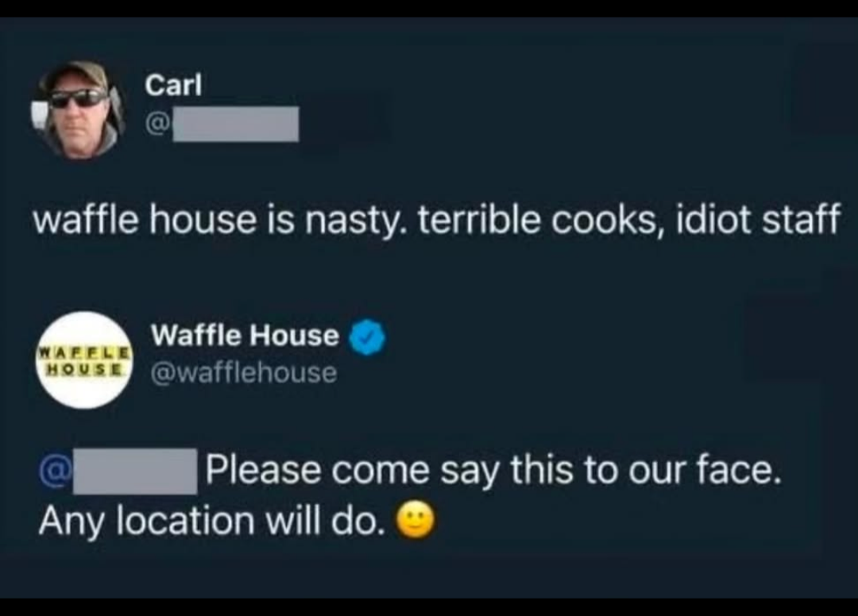This screenshot has width=858, height=616.
Task: Open the display name Carl
Action: [x=173, y=85]
